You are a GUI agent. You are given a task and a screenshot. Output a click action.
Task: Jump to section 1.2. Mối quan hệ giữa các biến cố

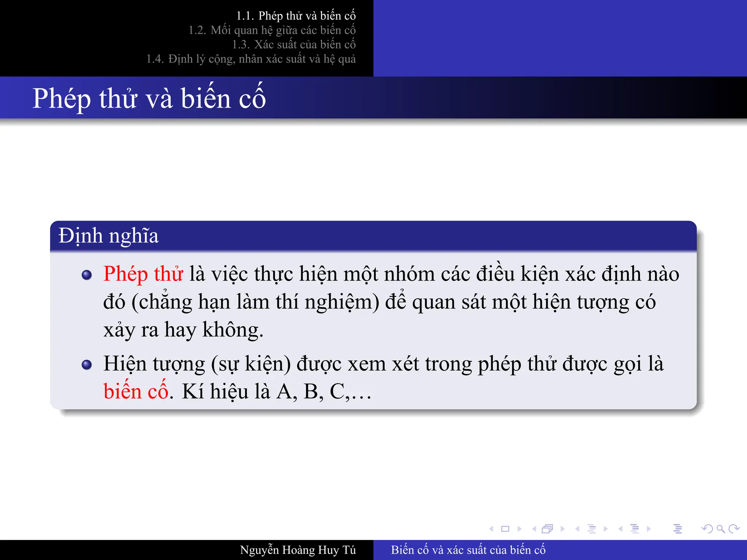[272, 30]
